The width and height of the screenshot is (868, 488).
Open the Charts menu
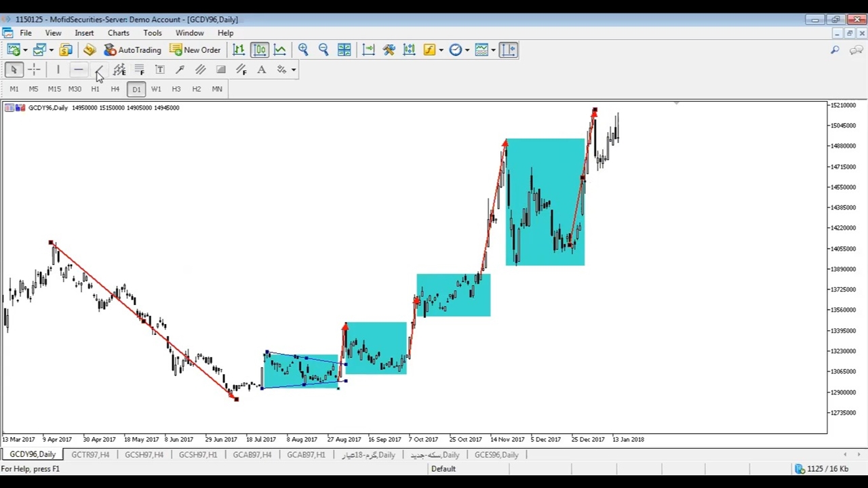[118, 33]
